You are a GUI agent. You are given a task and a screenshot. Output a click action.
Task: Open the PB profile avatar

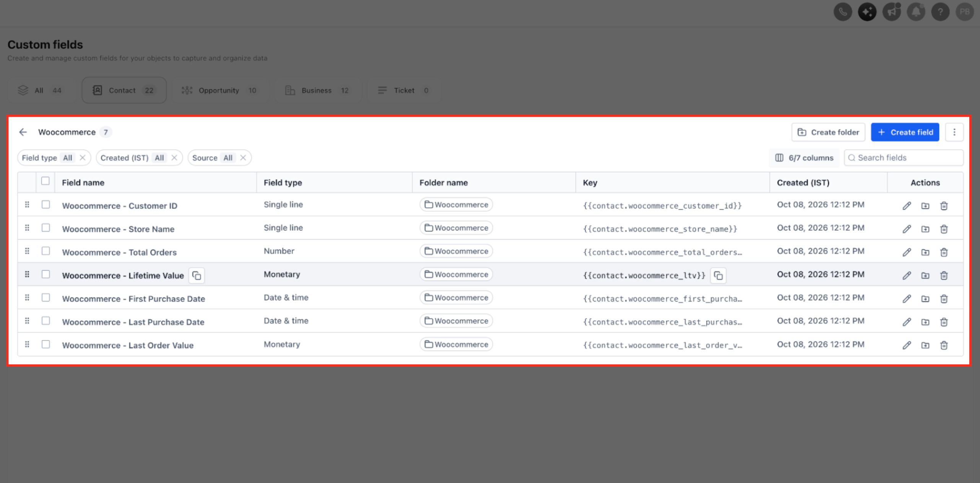(964, 12)
